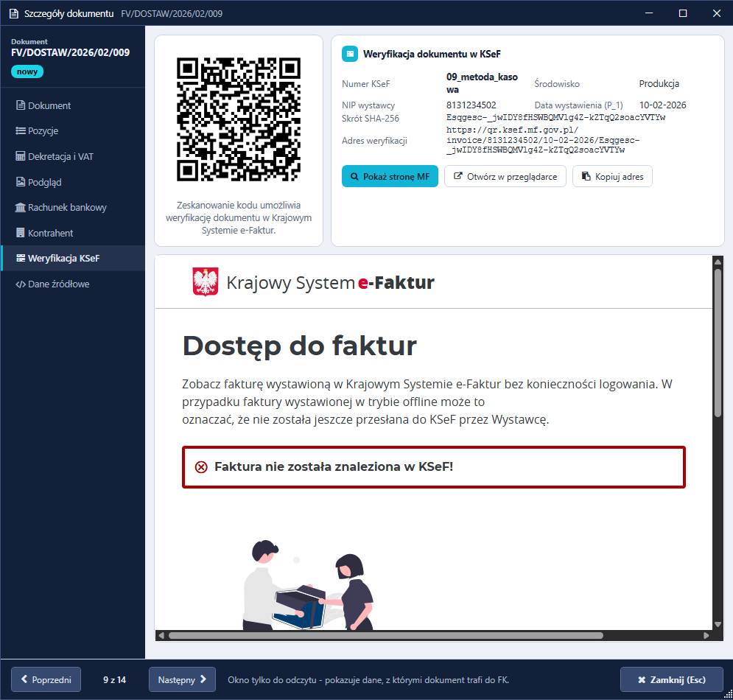Click the bank icon beside Rachunek bankowy

pos(20,207)
